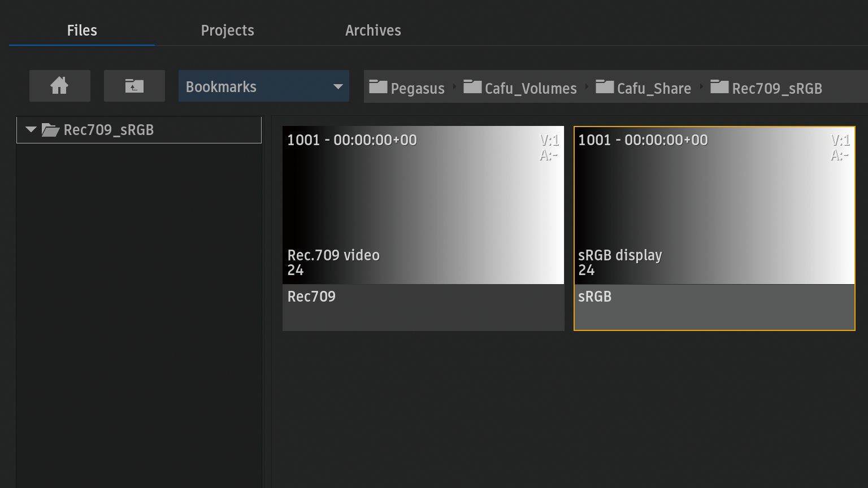Jump to the Cafu_Share breadcrumb folder
Viewport: 868px width, 488px height.
coord(653,88)
